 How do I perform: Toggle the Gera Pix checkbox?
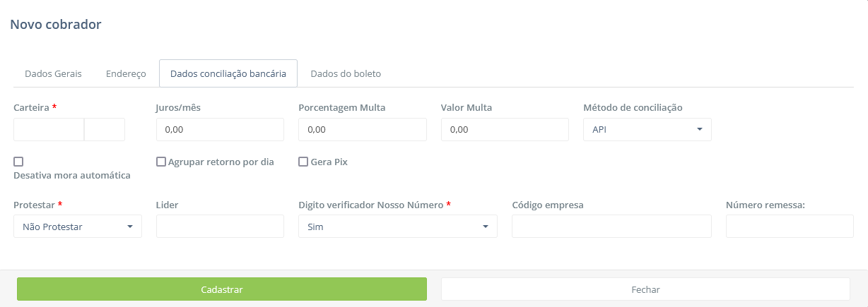[303, 162]
